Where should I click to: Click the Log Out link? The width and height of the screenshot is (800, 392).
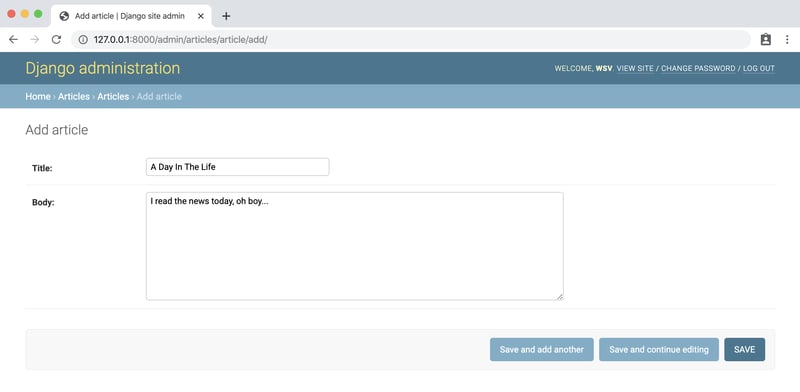point(759,68)
